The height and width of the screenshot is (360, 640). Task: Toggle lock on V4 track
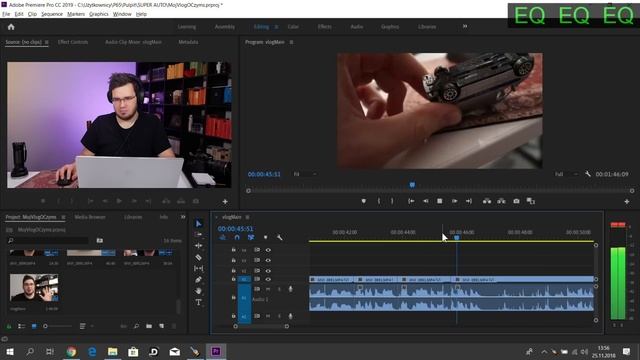click(233, 249)
